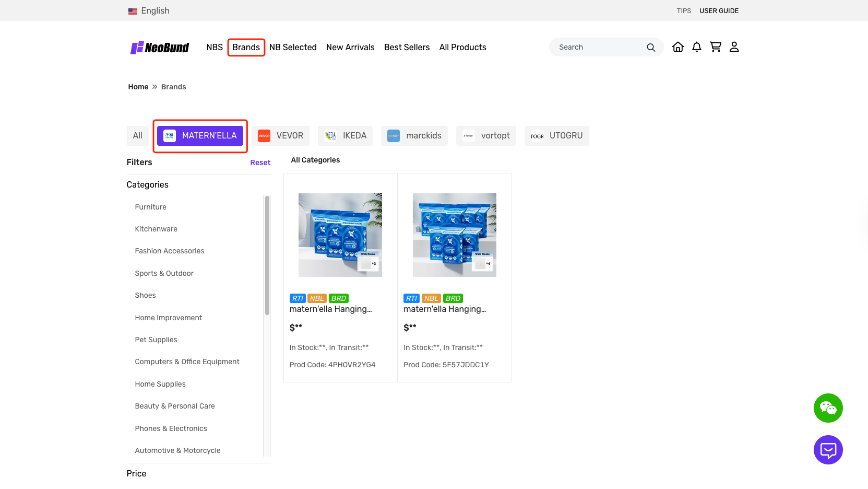
Task: Click the Reset filters link
Action: pyautogui.click(x=260, y=162)
